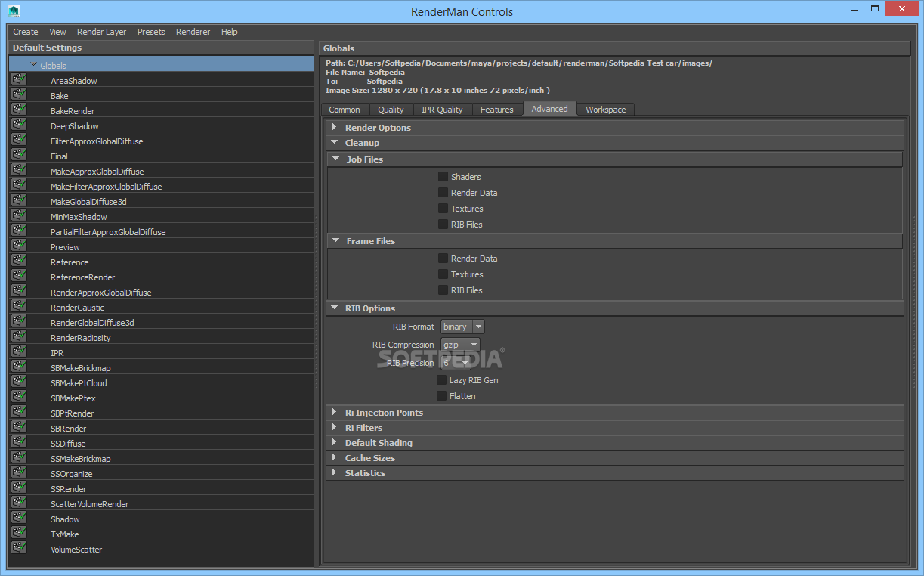Image resolution: width=924 pixels, height=576 pixels.
Task: Click the icon beside the ReferenceRender row
Action: pyautogui.click(x=19, y=276)
